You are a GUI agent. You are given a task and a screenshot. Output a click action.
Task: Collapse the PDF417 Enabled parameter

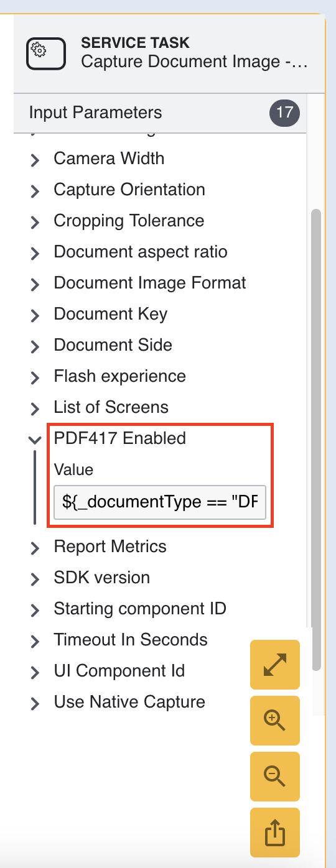coord(35,439)
